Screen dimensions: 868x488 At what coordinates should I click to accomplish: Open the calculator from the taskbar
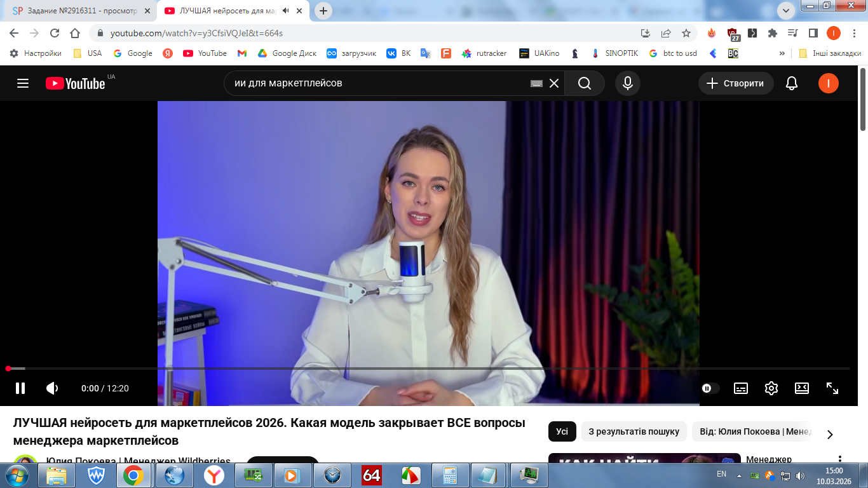pyautogui.click(x=451, y=475)
